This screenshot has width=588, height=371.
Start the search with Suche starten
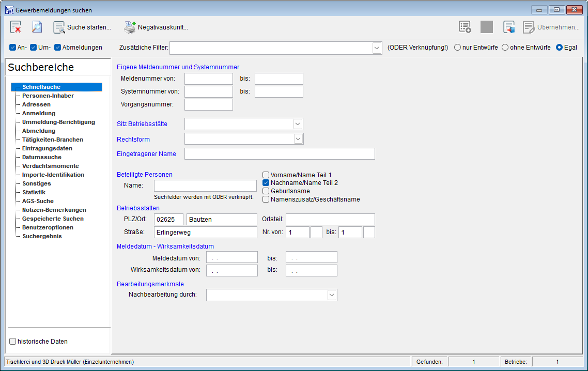[82, 27]
